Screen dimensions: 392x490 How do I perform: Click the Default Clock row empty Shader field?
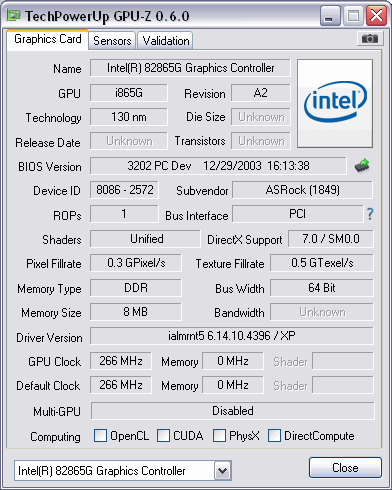tap(343, 385)
